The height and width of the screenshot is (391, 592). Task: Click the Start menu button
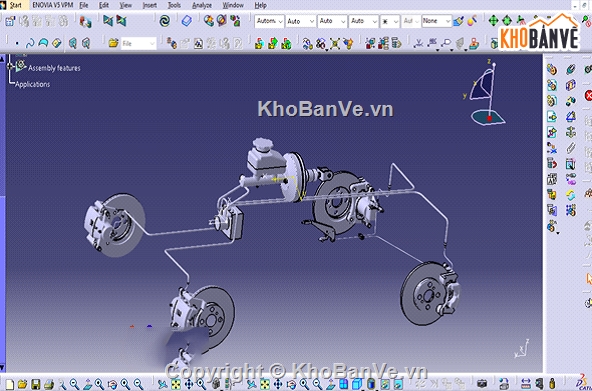coord(15,5)
